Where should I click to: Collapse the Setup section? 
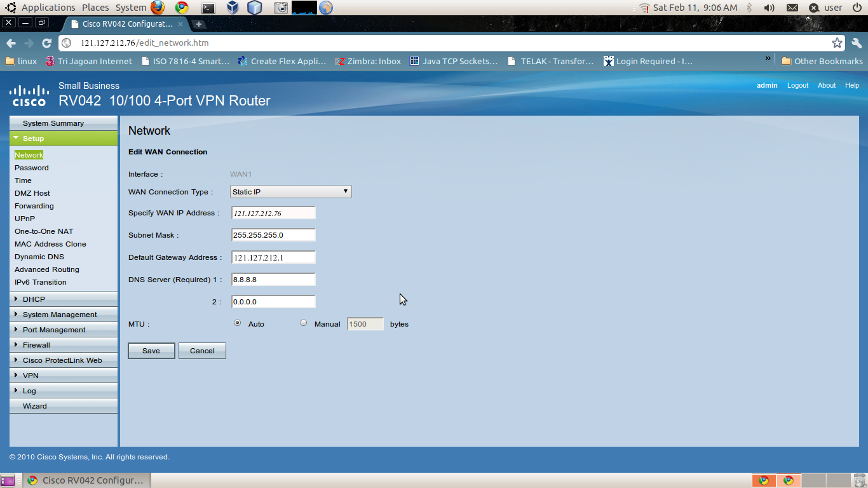point(64,139)
